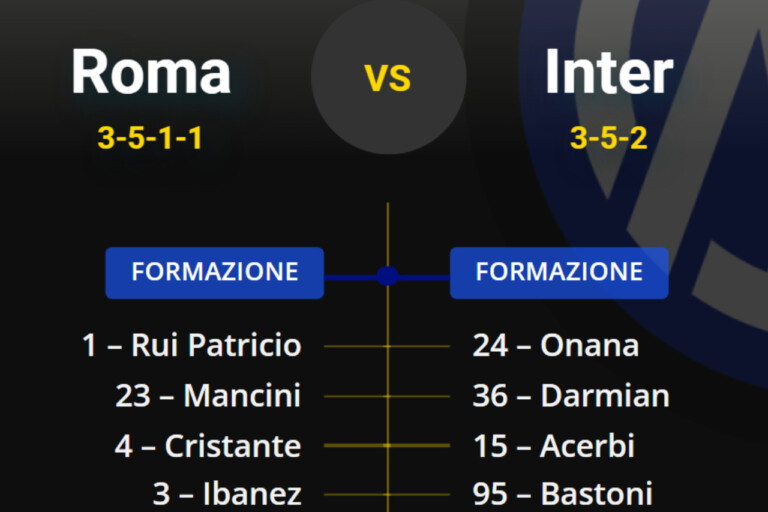
Task: Choose player 4 – Cristante
Action: pyautogui.click(x=207, y=445)
